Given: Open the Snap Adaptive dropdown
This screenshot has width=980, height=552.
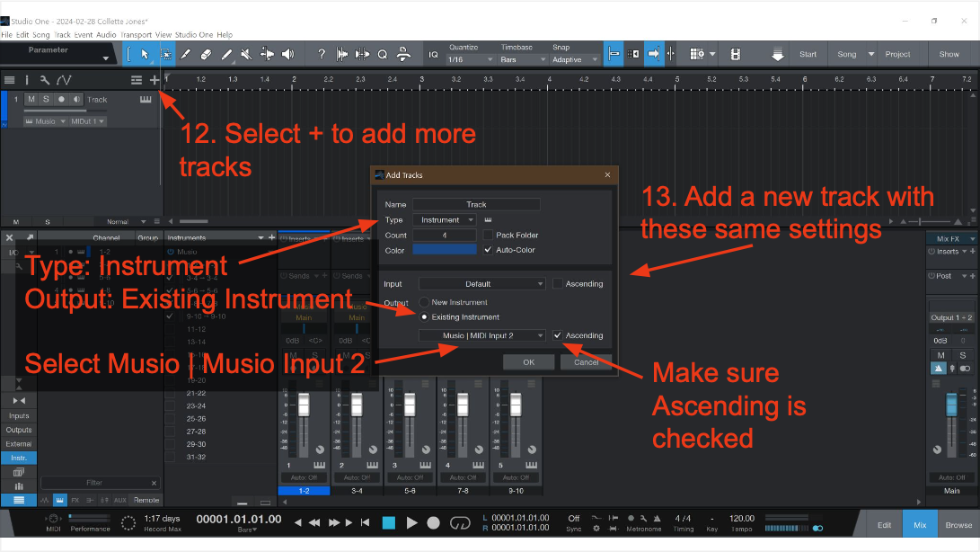Looking at the screenshot, I should (575, 59).
